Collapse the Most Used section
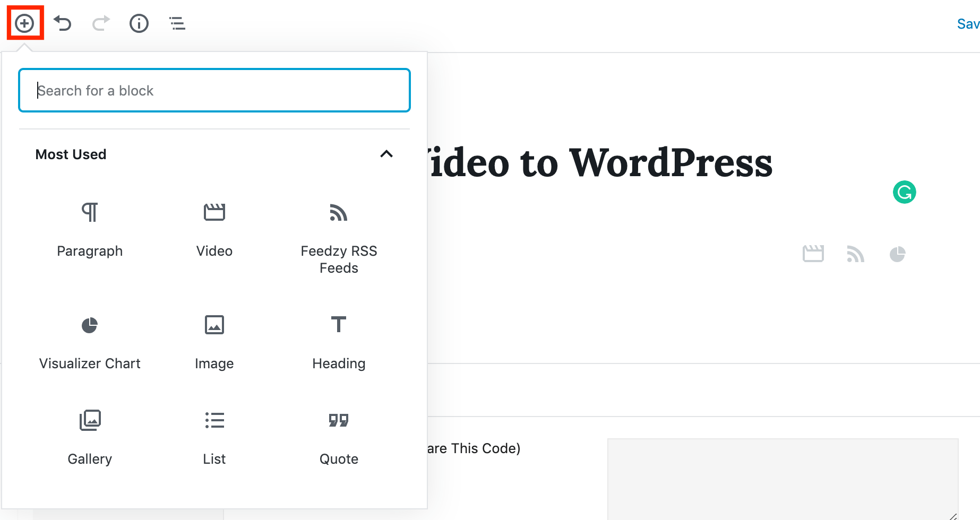 pos(386,154)
